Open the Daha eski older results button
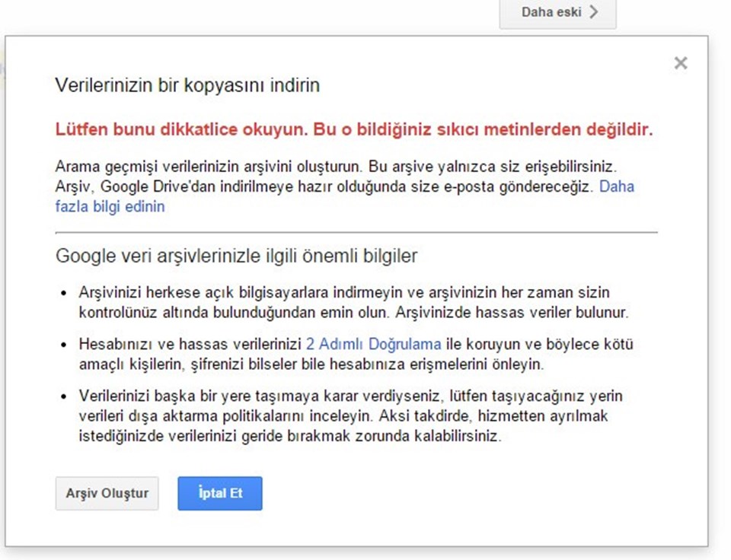This screenshot has height=560, width=731. point(557,13)
